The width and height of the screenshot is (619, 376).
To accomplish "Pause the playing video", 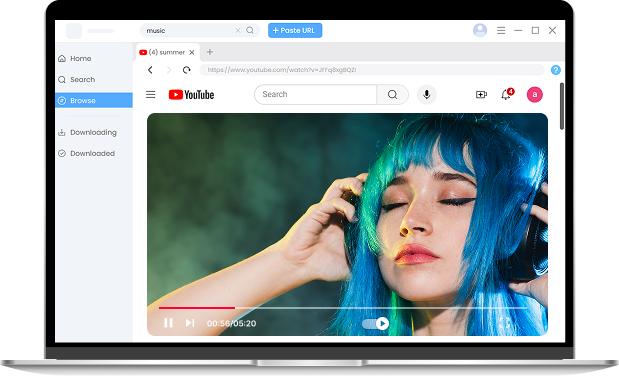I will pos(168,323).
